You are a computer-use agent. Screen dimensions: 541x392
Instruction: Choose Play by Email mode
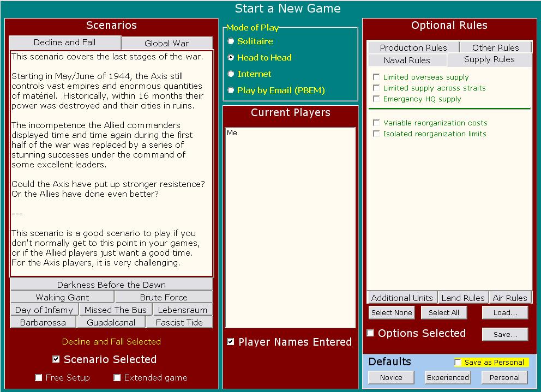[231, 89]
